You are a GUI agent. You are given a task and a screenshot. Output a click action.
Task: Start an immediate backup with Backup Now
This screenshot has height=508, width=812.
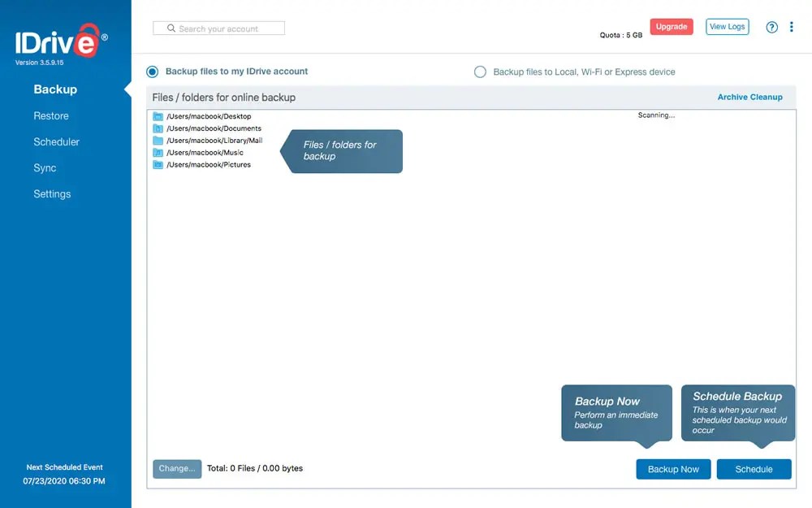click(673, 469)
